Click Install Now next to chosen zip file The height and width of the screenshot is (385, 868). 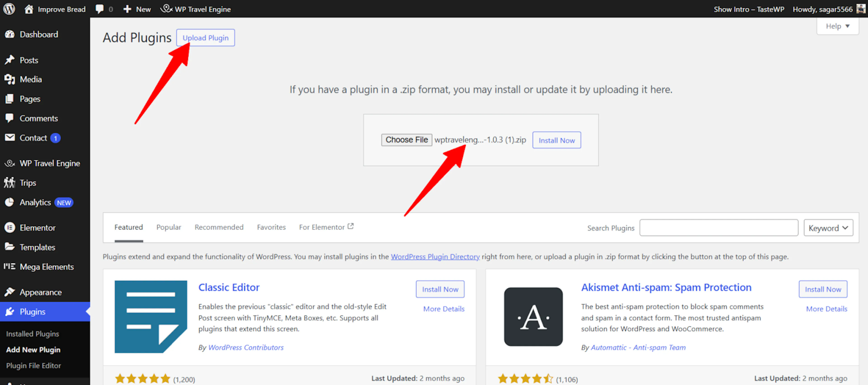pos(556,140)
